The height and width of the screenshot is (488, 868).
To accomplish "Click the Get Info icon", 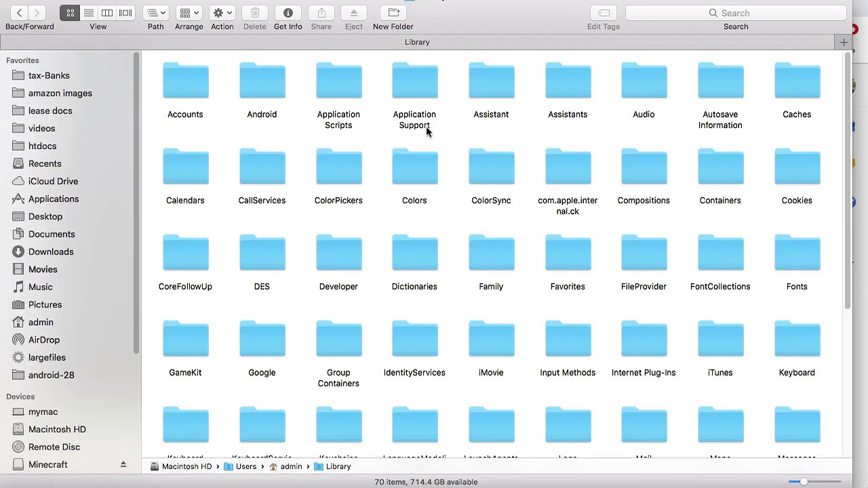I will pos(288,13).
